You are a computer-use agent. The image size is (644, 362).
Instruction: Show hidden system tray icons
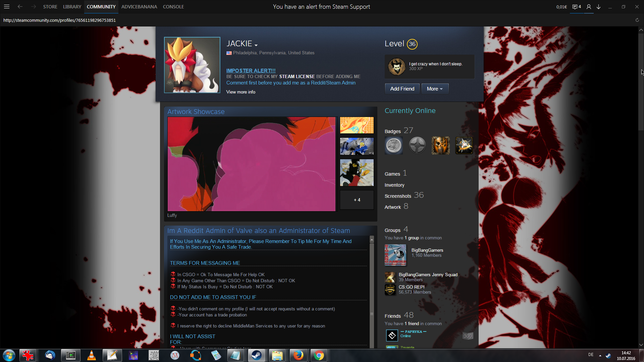(600, 355)
